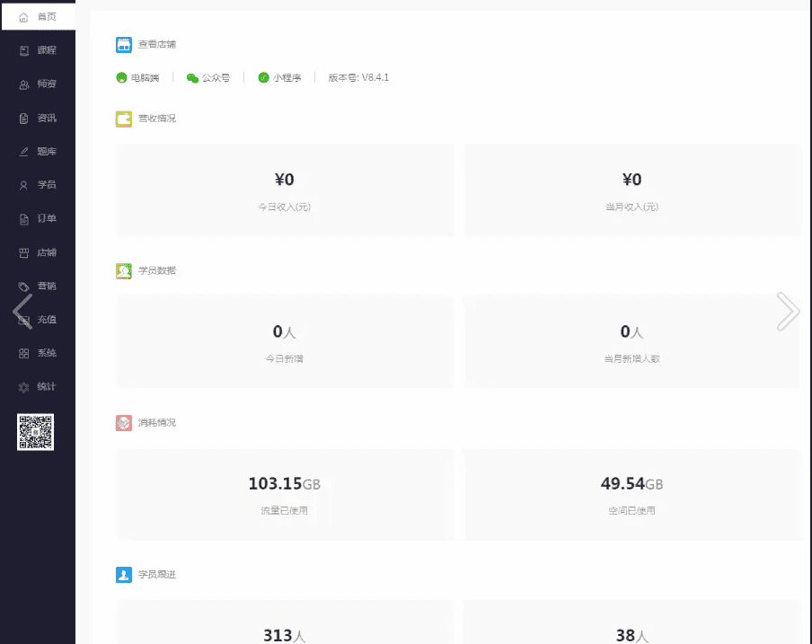Image resolution: width=812 pixels, height=644 pixels.
Task: Open 店铺 menu label
Action: 47,253
